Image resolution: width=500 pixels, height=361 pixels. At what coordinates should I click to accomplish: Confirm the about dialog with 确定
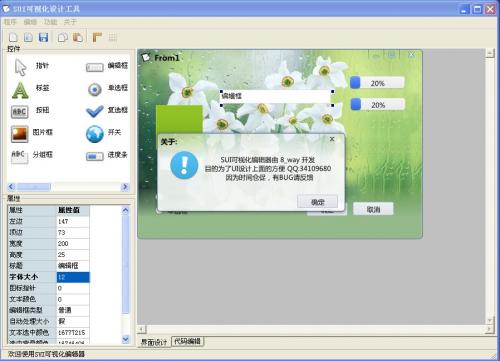coord(317,202)
